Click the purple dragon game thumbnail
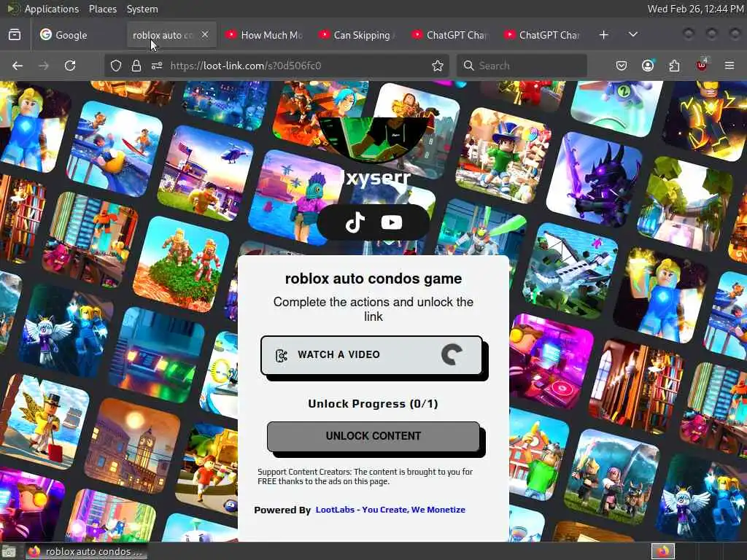Screen dimensions: 747x560 tap(594, 179)
